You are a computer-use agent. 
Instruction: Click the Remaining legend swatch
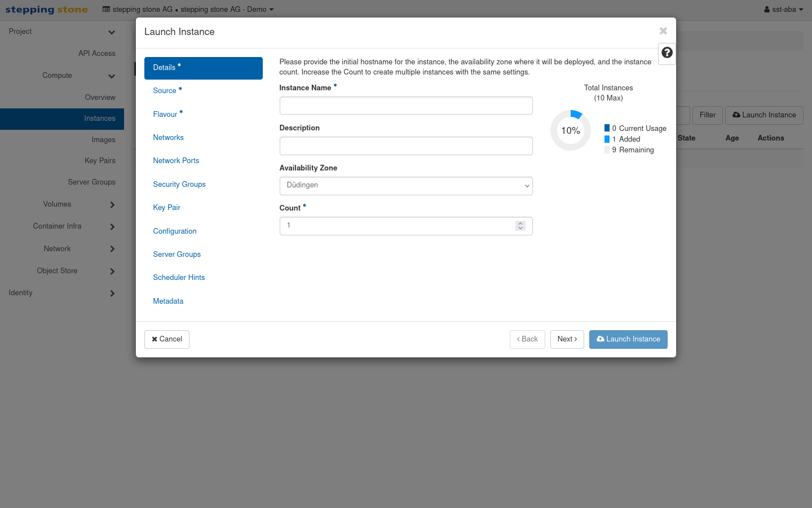607,150
